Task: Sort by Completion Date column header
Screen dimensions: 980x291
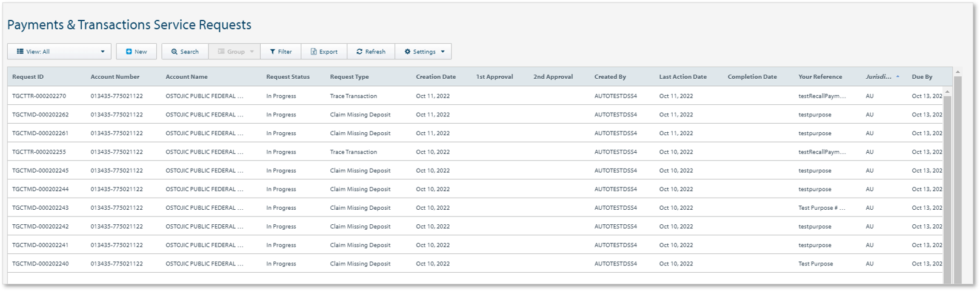Action: click(752, 77)
